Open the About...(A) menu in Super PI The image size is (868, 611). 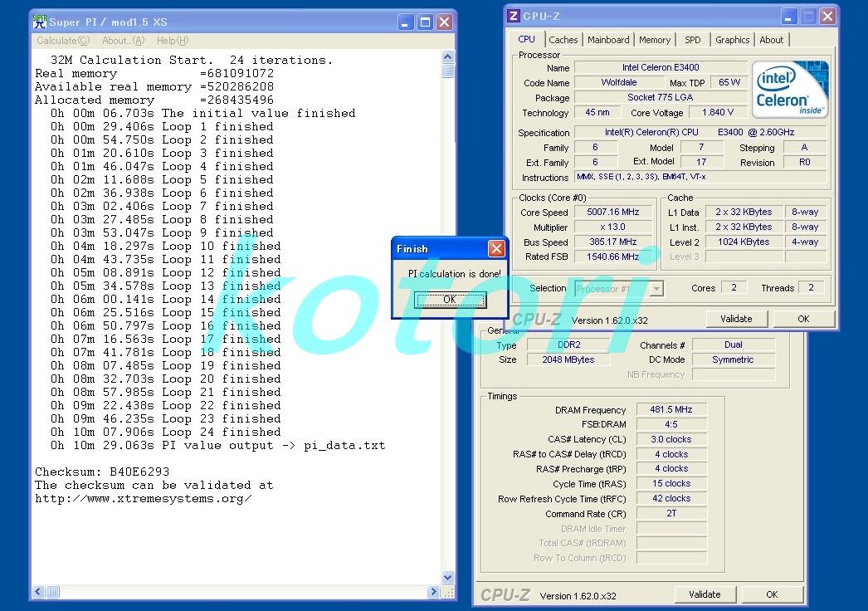click(x=123, y=41)
